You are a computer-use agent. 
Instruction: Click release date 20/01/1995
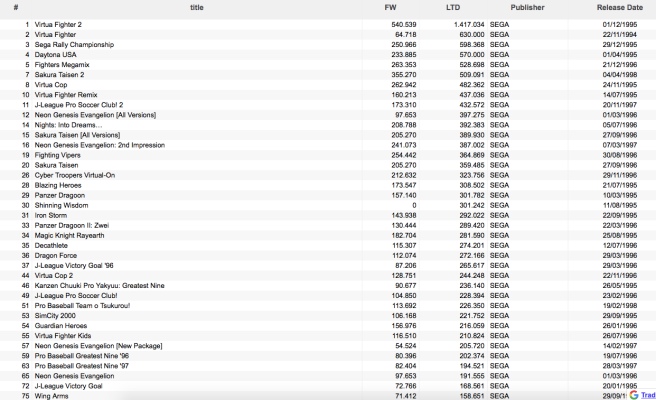620,386
